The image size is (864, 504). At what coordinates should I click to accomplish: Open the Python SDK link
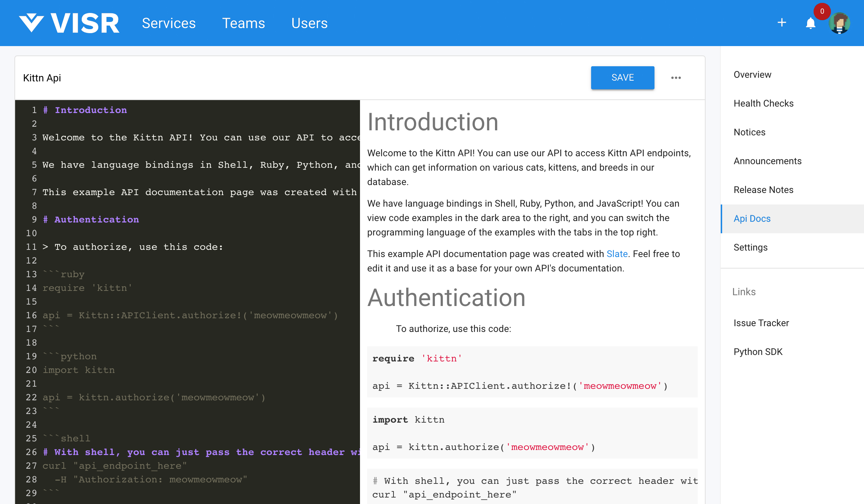point(758,352)
